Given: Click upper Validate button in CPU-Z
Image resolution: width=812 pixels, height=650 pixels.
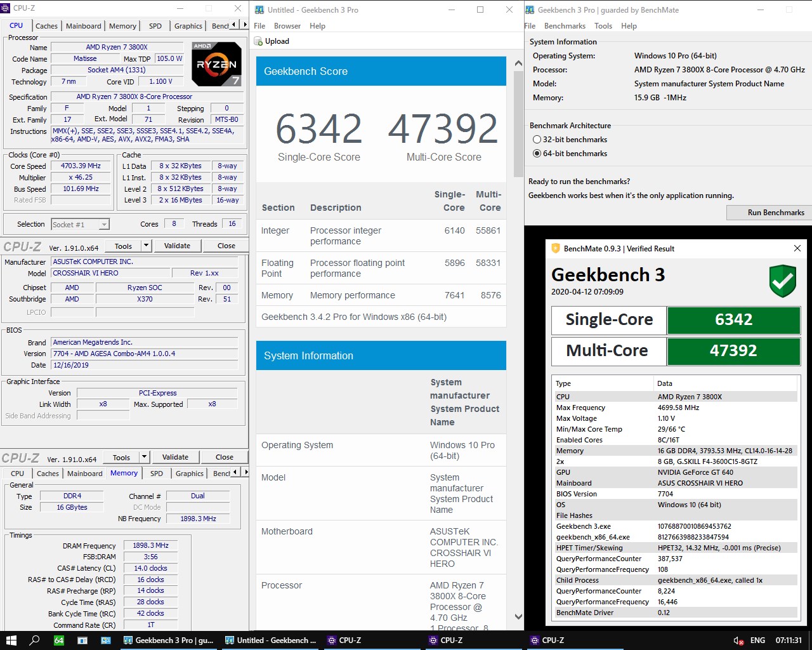Looking at the screenshot, I should pyautogui.click(x=177, y=246).
